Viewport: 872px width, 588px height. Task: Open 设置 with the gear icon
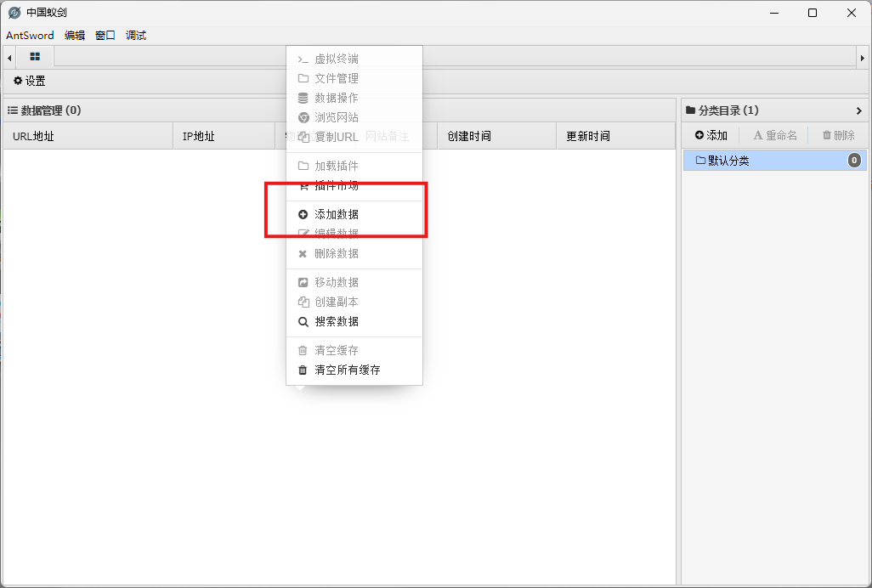(30, 81)
